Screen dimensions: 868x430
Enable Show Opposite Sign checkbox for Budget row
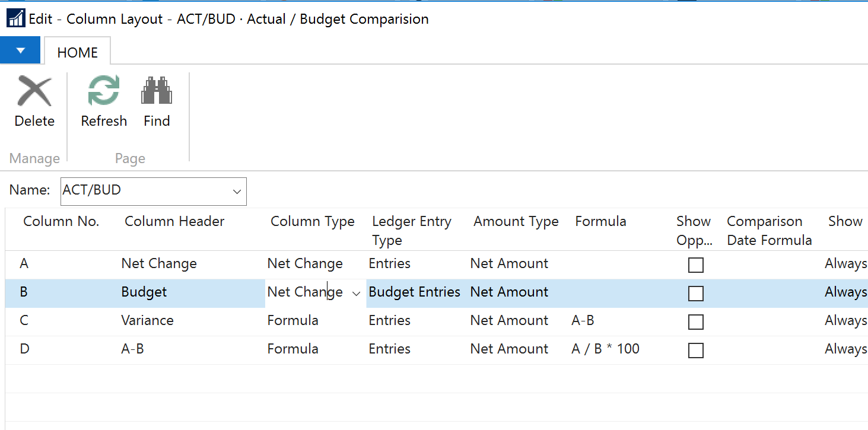tap(696, 293)
